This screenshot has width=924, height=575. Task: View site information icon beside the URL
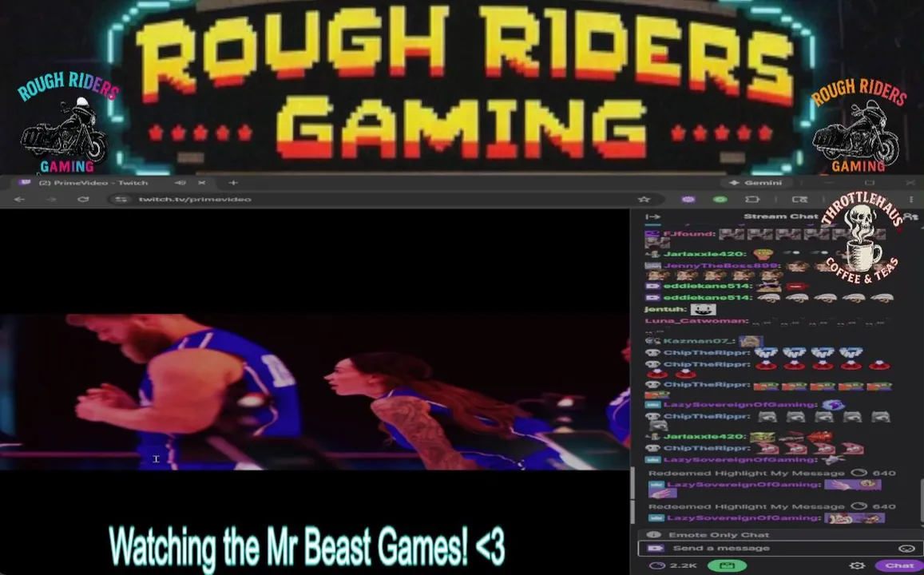pos(121,199)
